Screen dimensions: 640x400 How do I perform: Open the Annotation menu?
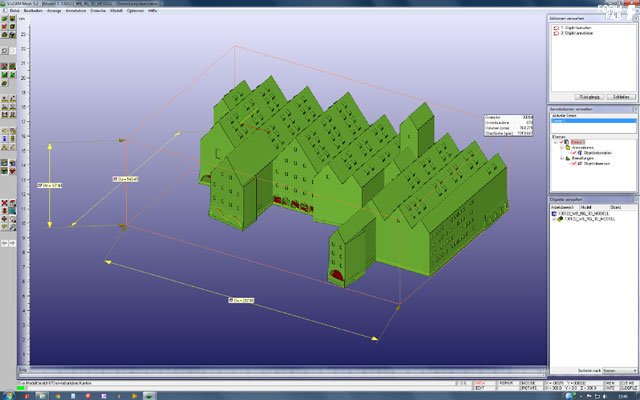pyautogui.click(x=76, y=11)
